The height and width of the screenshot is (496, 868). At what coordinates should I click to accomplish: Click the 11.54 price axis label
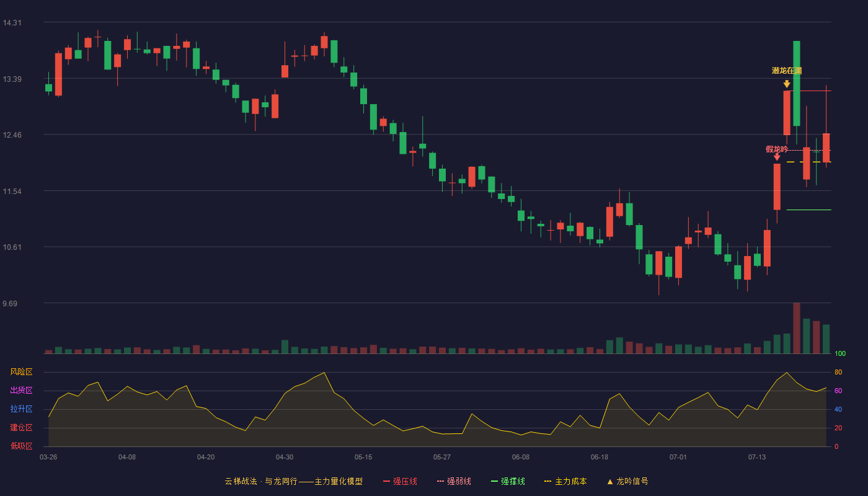pyautogui.click(x=12, y=192)
